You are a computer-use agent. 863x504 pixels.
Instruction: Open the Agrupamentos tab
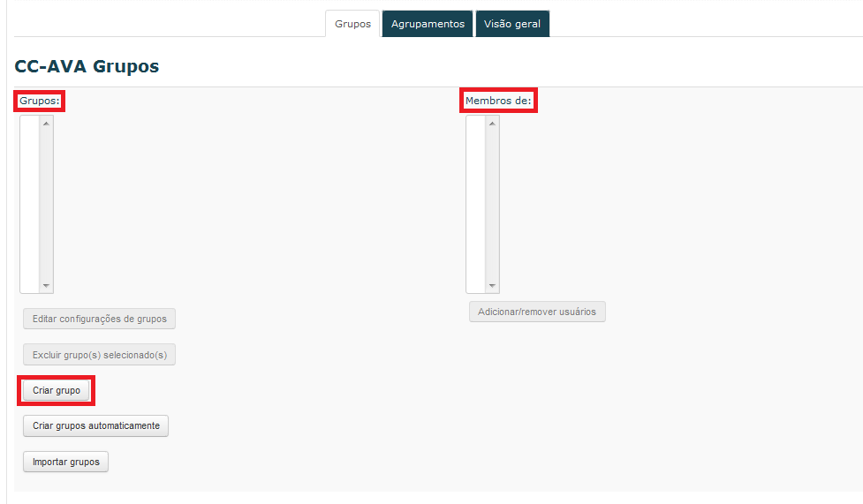pos(428,24)
